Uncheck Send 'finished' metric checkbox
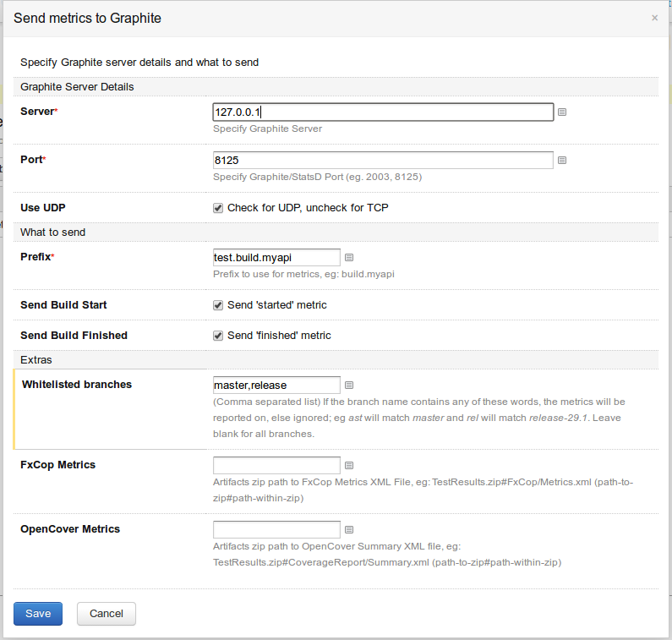672x640 pixels. pyautogui.click(x=218, y=336)
